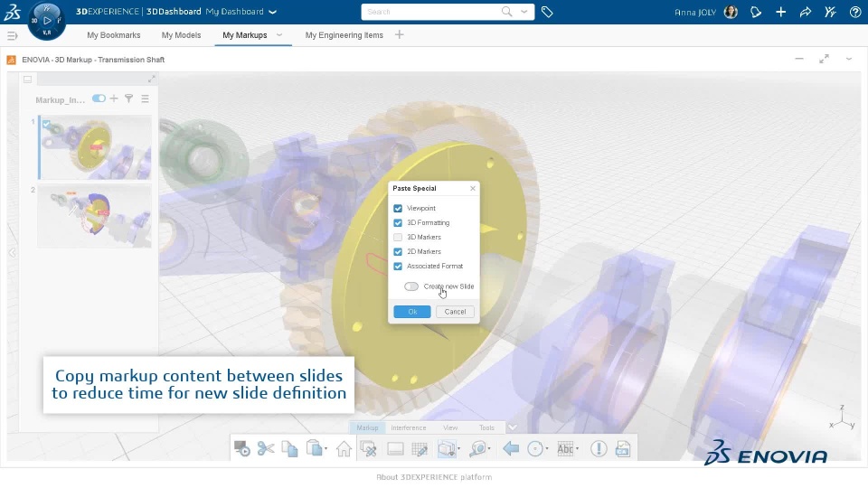This screenshot has height=488, width=868.
Task: Click the paste tool icon
Action: [314, 449]
